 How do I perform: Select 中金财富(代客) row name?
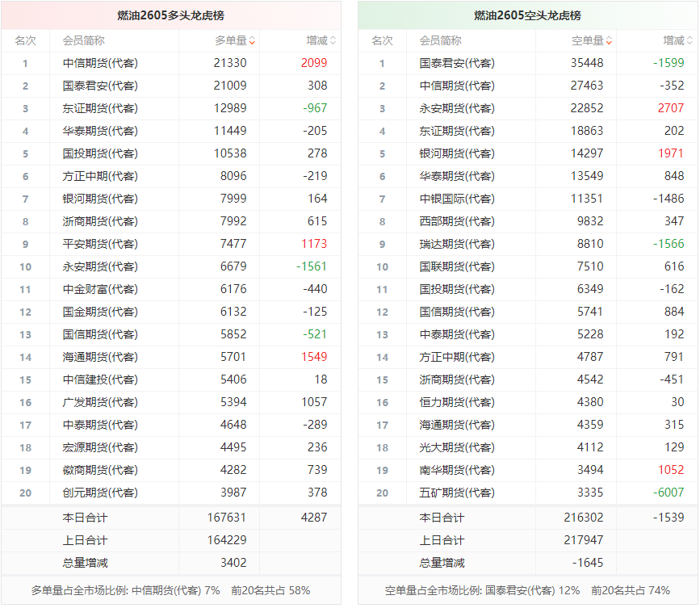[100, 289]
